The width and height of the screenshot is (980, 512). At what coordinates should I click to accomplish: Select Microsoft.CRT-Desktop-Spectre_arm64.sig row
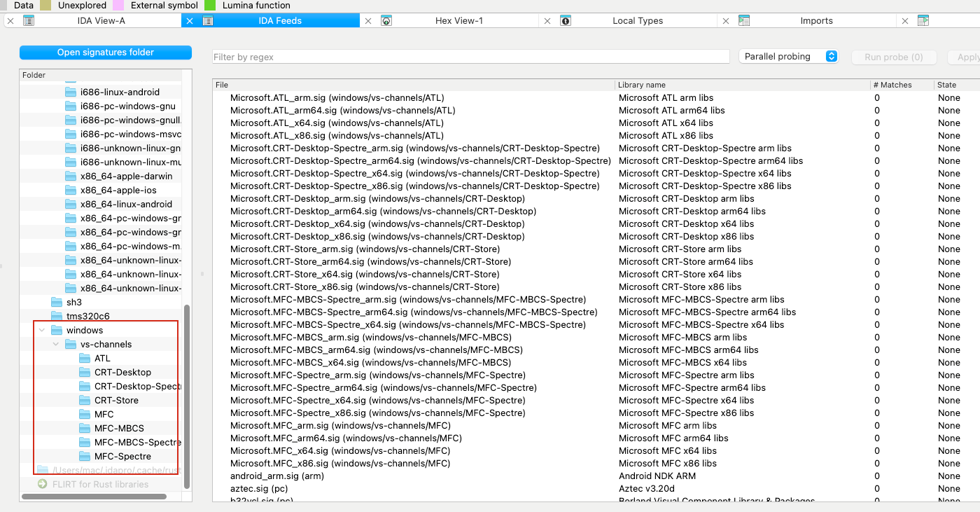tap(596, 161)
